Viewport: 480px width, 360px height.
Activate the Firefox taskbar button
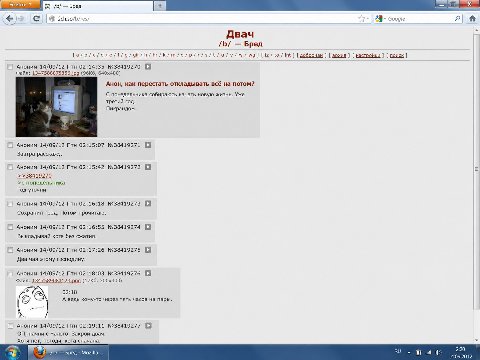pyautogui.click(x=68, y=352)
